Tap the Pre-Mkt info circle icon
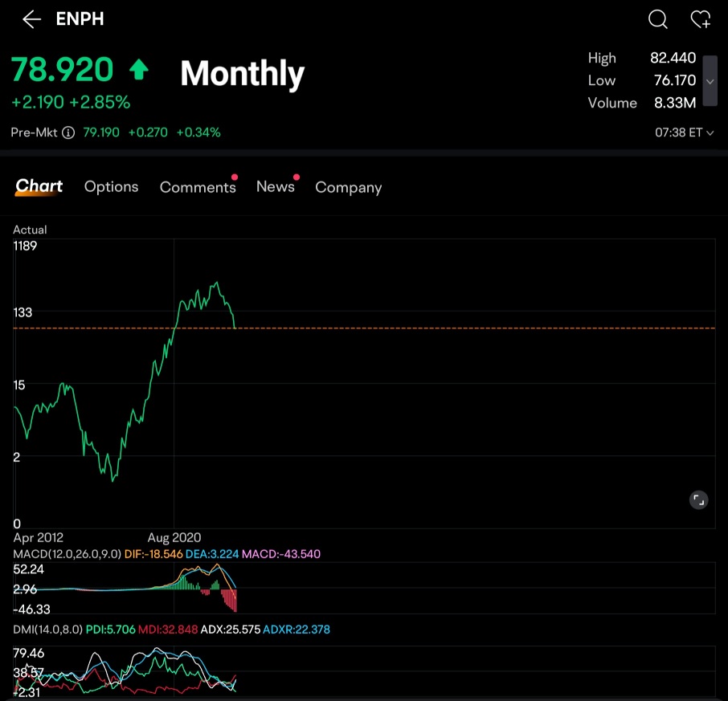 pyautogui.click(x=68, y=132)
